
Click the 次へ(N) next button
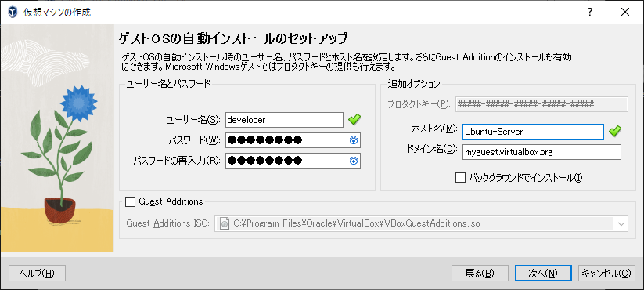pyautogui.click(x=543, y=273)
